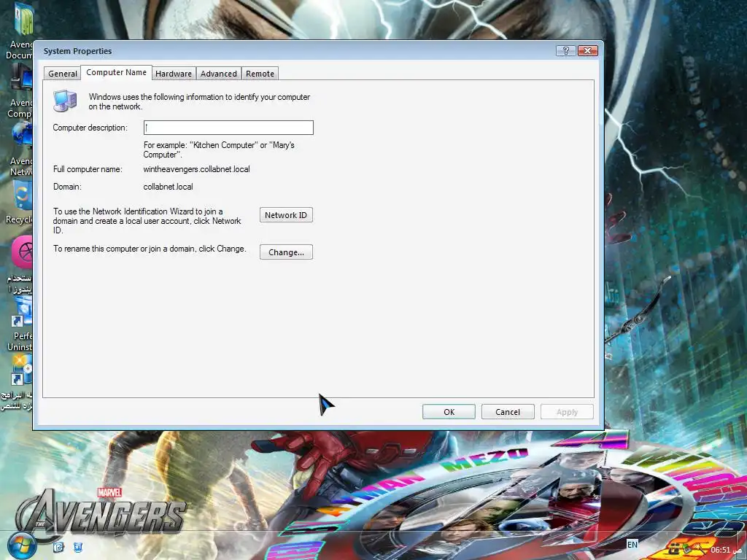Image resolution: width=747 pixels, height=560 pixels.
Task: Click the wintheavengers.collabnet.local full computer name
Action: 196,169
